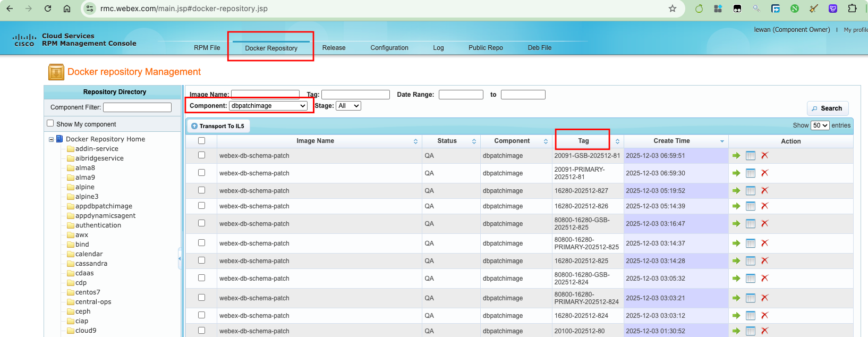Click green arrow for 80800-16280-PRIMARY-202512-825
The height and width of the screenshot is (337, 868).
click(x=736, y=243)
